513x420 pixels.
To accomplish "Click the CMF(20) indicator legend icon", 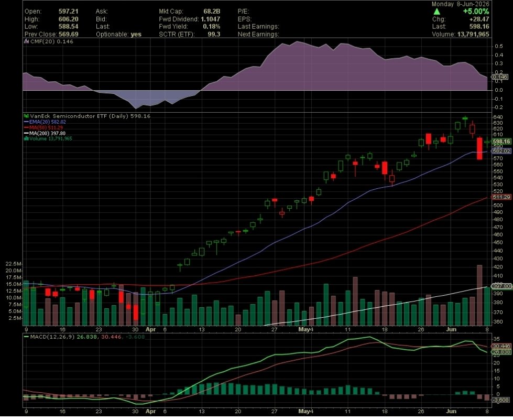I will tap(26, 41).
